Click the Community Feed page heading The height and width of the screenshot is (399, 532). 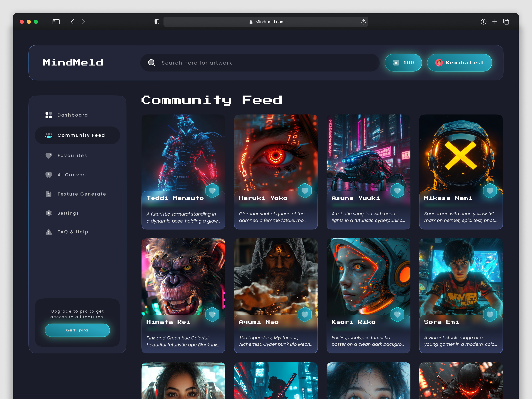(x=212, y=101)
